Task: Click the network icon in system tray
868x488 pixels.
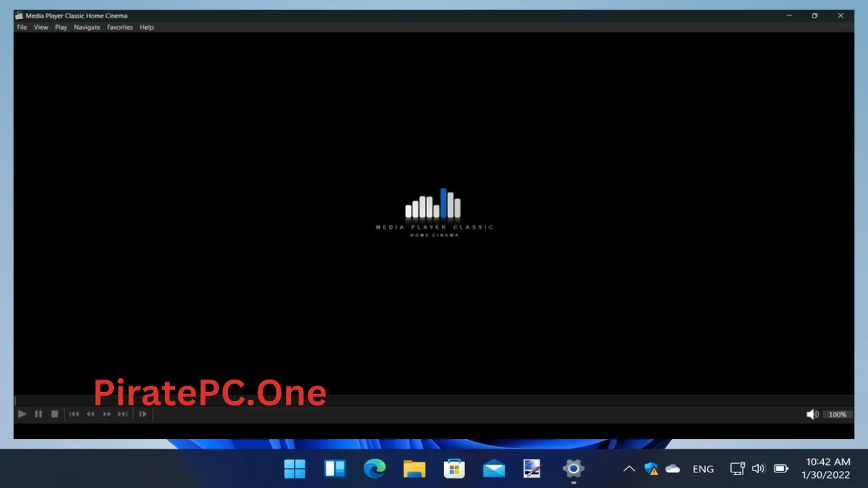Action: point(737,468)
